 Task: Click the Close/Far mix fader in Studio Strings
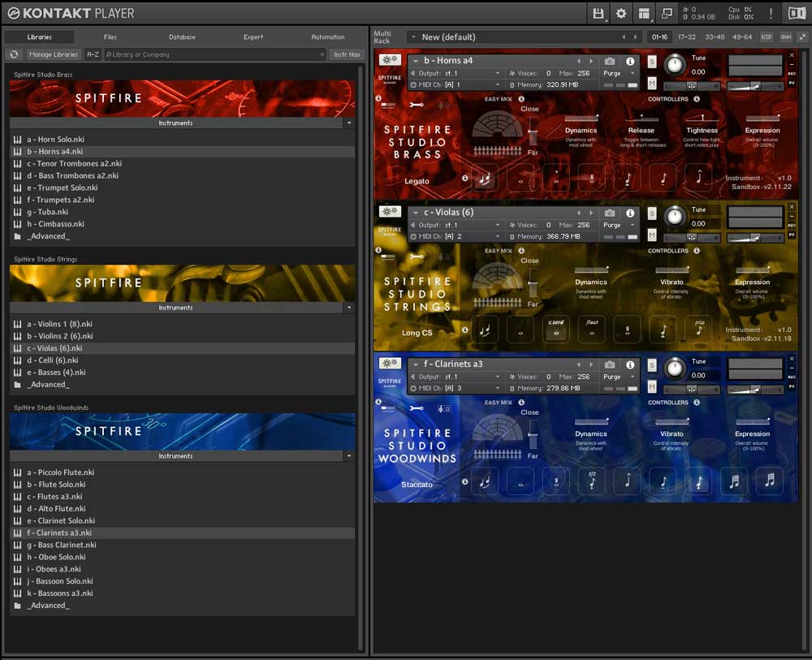[x=533, y=283]
